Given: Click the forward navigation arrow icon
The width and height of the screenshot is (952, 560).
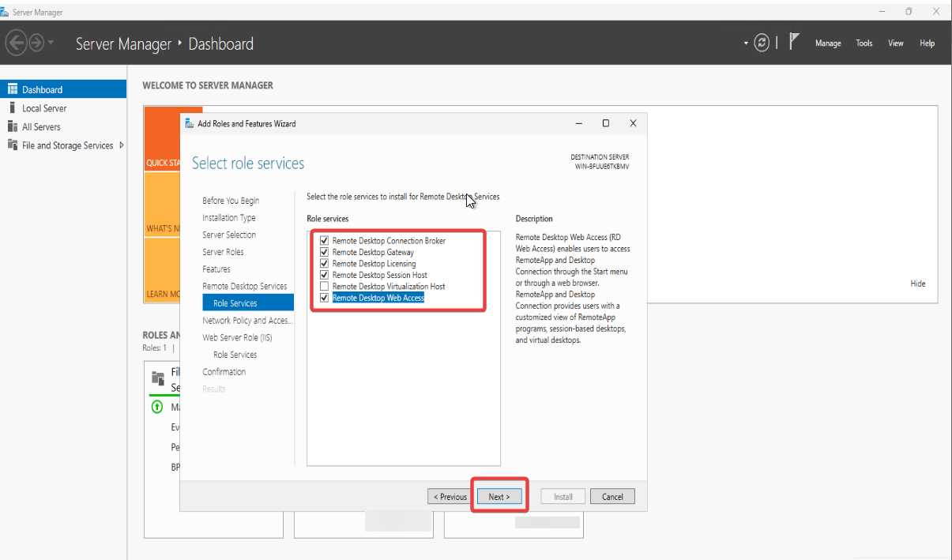Looking at the screenshot, I should (36, 43).
